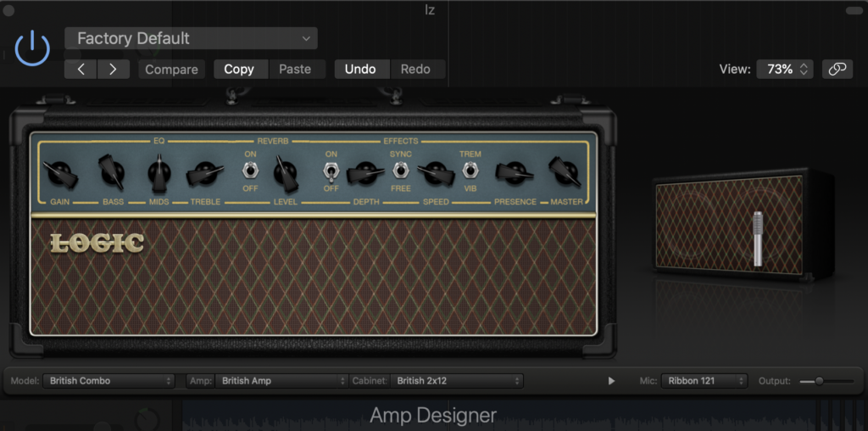Click the GAIN knob

pyautogui.click(x=60, y=173)
